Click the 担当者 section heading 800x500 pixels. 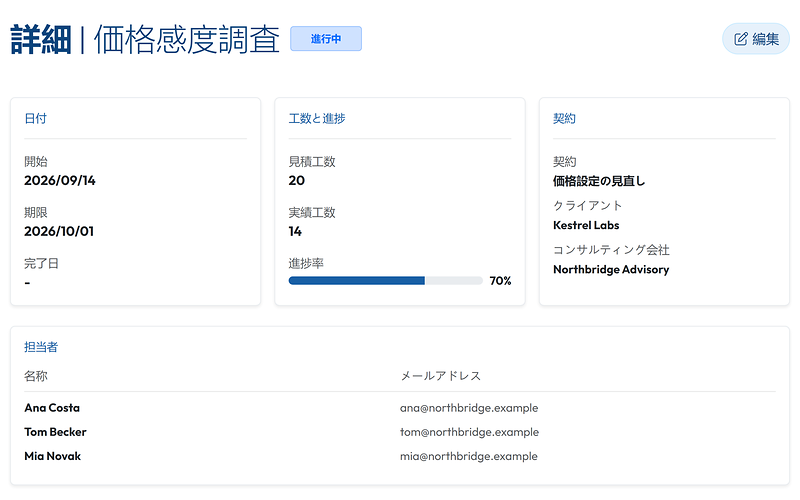[x=41, y=347]
